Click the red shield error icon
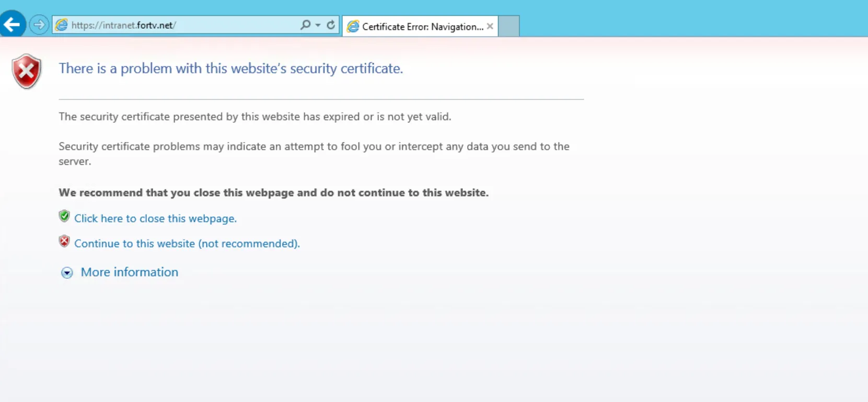The height and width of the screenshot is (402, 868). pos(27,71)
